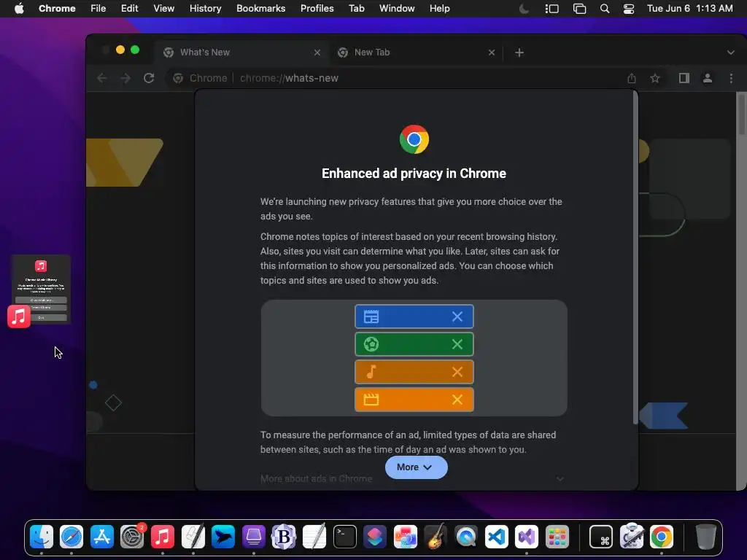
Task: Click the page's vertical scrollbar thumb
Action: (x=741, y=114)
